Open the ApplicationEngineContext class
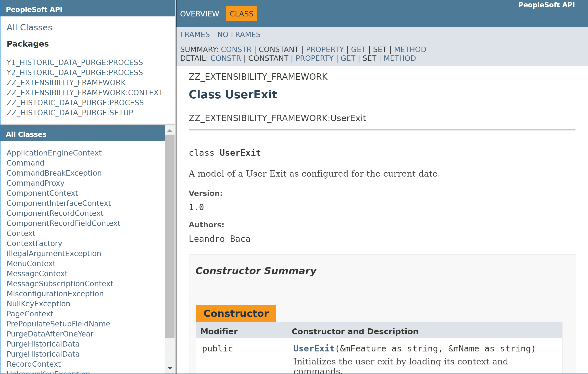The height and width of the screenshot is (374, 588). (x=54, y=153)
